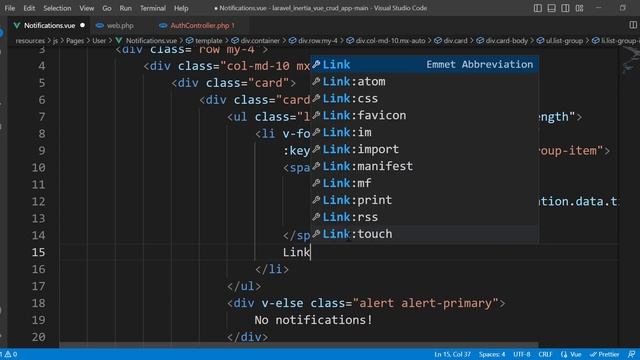Select the Link Emmet Abbreviation suggestion

424,64
